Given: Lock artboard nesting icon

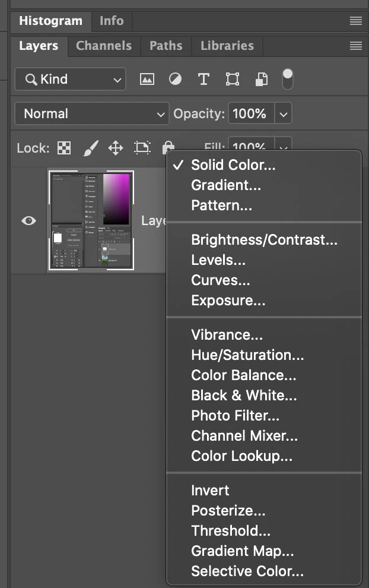Looking at the screenshot, I should [x=142, y=148].
